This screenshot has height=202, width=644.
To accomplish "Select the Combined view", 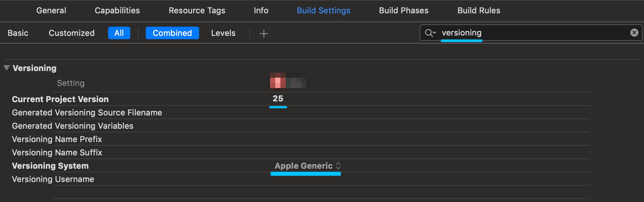I will click(x=172, y=33).
